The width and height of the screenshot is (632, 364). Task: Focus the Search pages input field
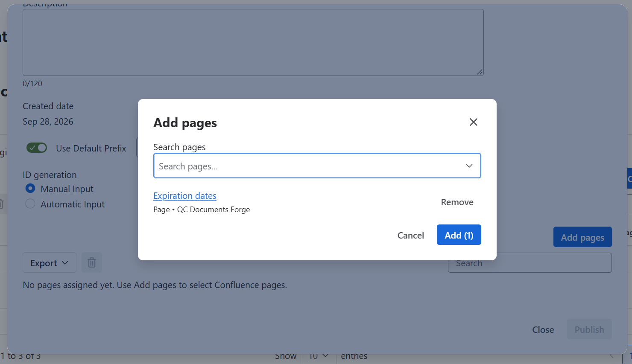[317, 166]
